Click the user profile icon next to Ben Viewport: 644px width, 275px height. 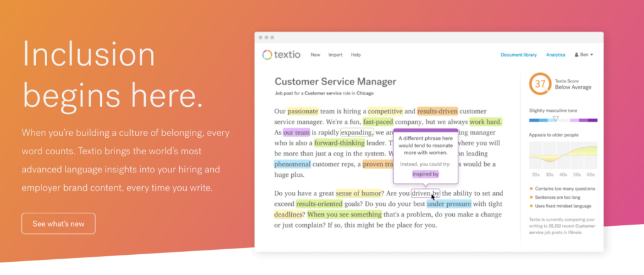(x=577, y=55)
